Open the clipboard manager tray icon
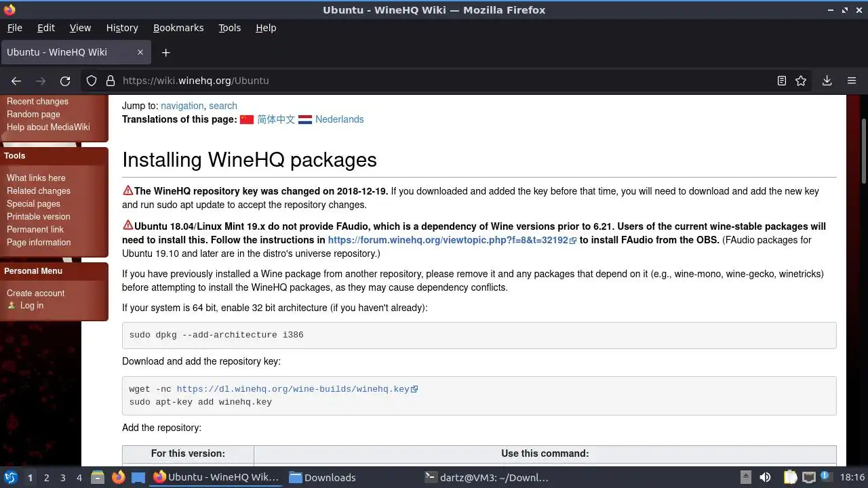 [791, 477]
